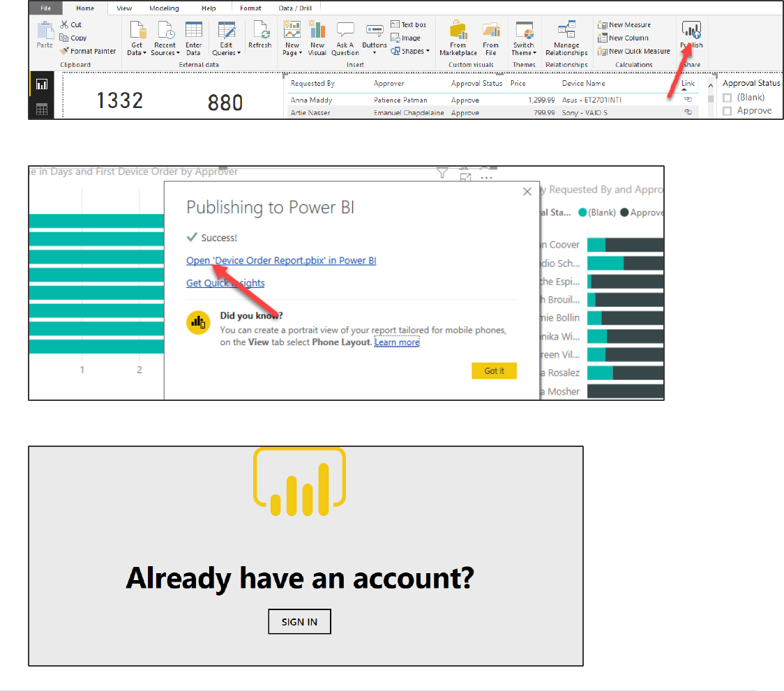Open the File menu tab
Screen dimensions: 784x691
tap(45, 8)
